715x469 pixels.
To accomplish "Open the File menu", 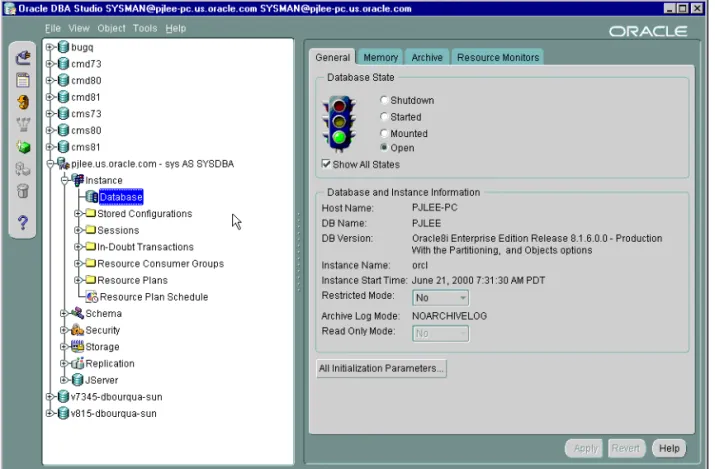I will click(53, 28).
